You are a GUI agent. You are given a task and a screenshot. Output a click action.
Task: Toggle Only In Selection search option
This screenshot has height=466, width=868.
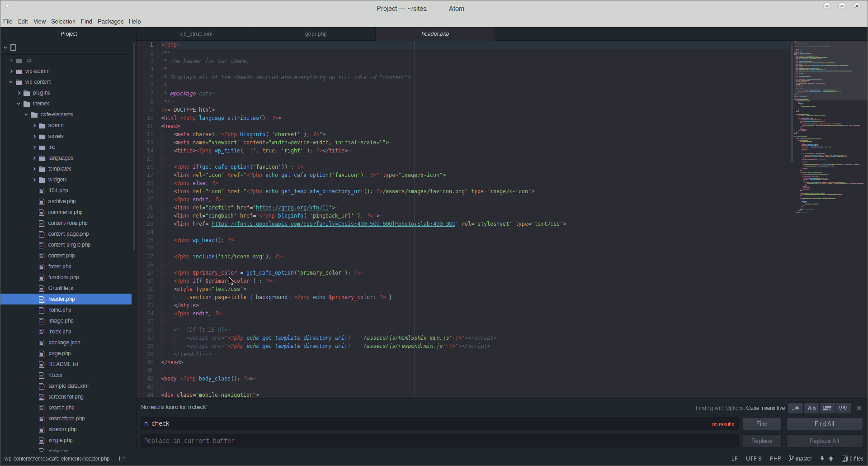click(827, 408)
